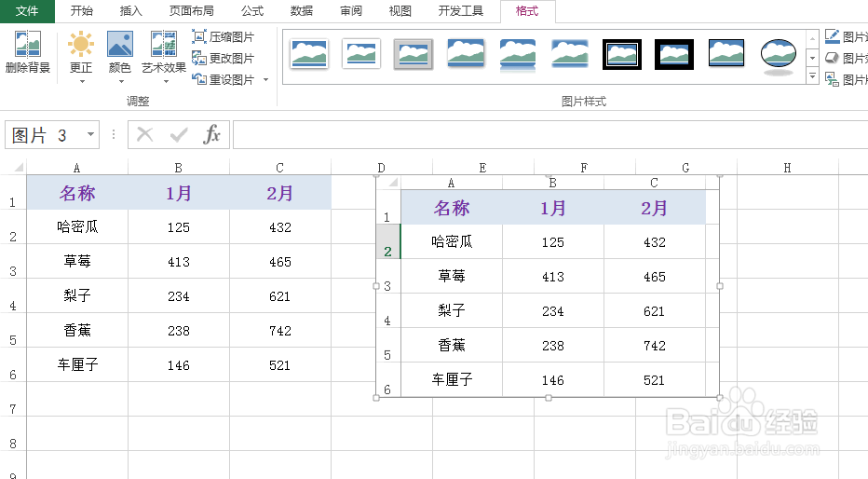Viewport: 868px width, 479px height.
Task: Click the picture effects icon
Action: [x=832, y=58]
